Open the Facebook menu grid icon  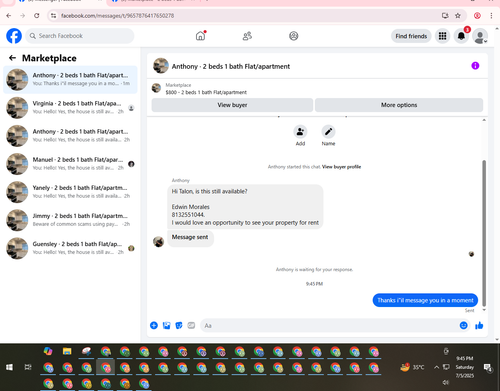tap(442, 36)
